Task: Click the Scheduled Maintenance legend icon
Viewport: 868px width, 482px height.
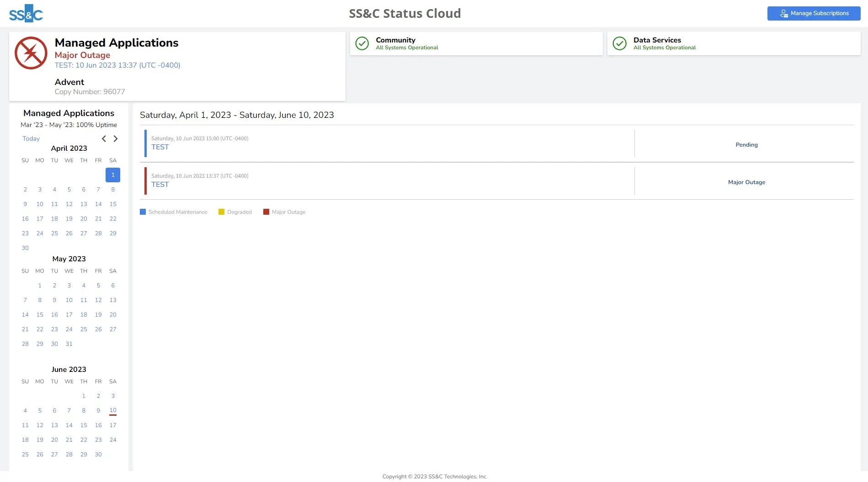Action: tap(143, 212)
